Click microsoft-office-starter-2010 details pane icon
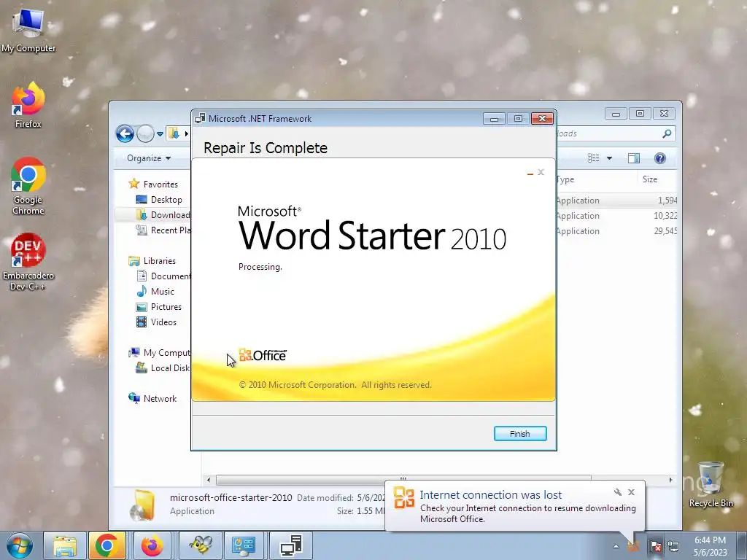This screenshot has width=747, height=560. 142,505
